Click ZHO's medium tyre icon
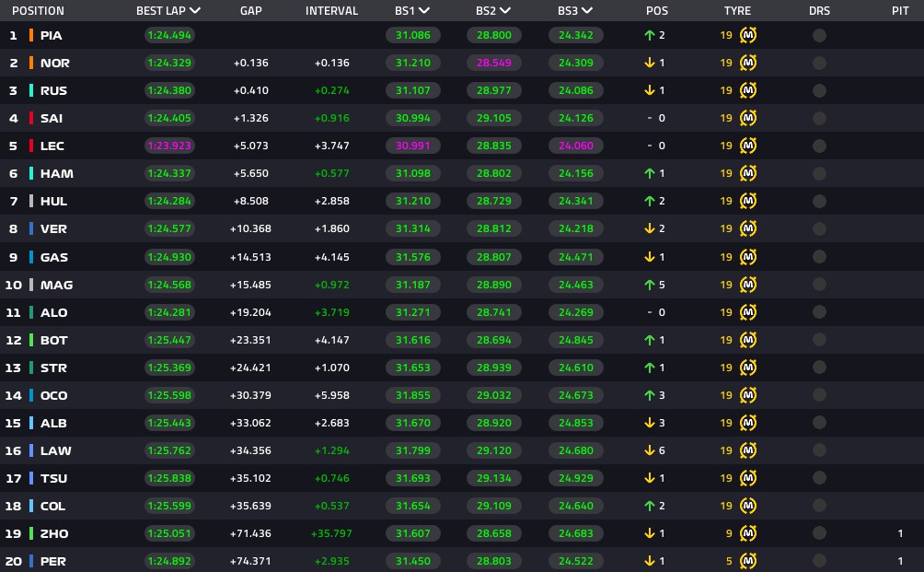This screenshot has width=924, height=572. pyautogui.click(x=748, y=533)
